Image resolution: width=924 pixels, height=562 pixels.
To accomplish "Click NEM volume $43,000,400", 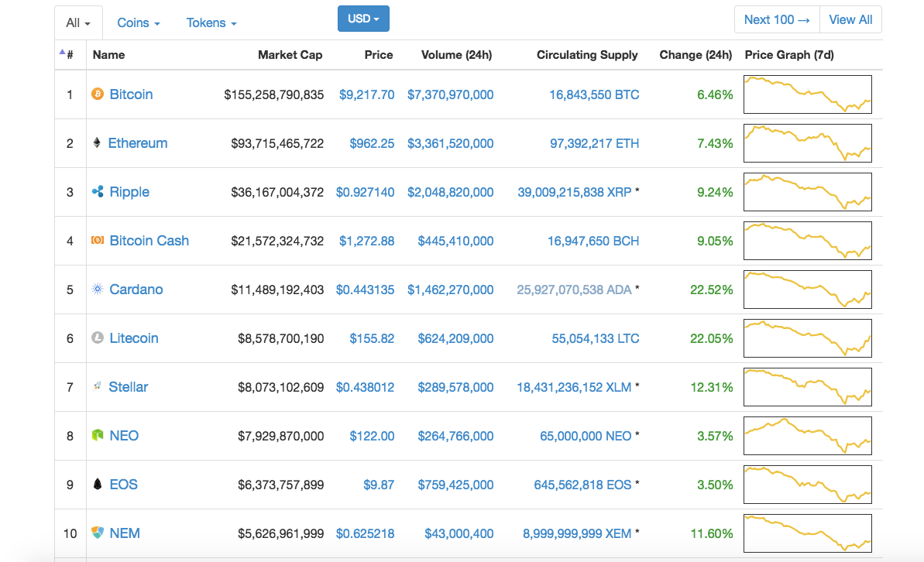I will tap(459, 533).
